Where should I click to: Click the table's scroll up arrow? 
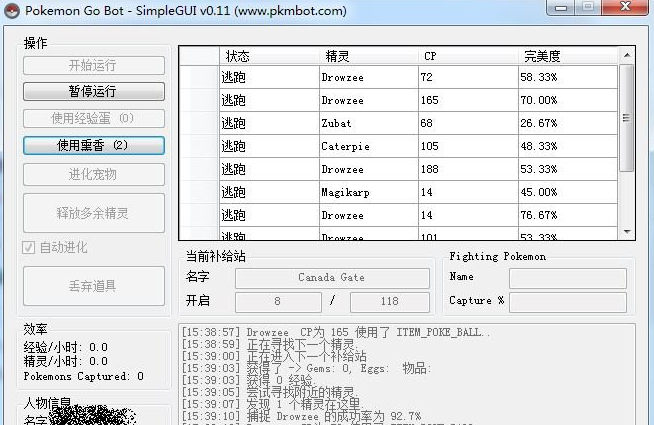[626, 55]
